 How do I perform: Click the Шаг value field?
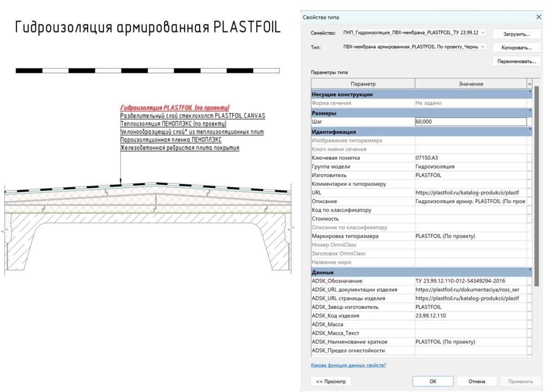(470, 122)
